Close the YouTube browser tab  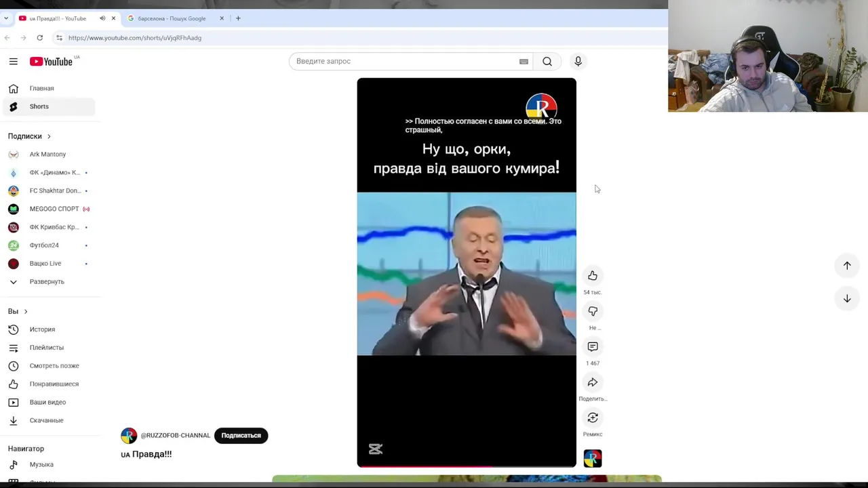coord(113,18)
